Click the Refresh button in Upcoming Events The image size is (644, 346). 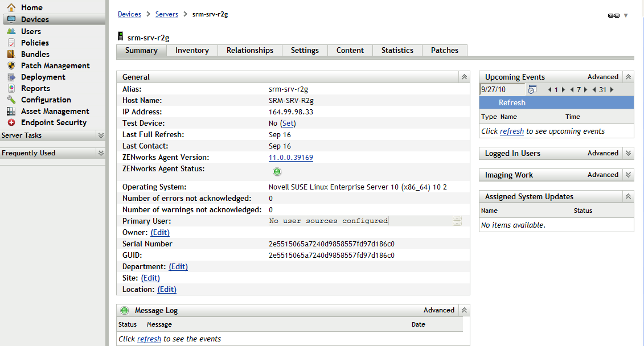point(511,102)
